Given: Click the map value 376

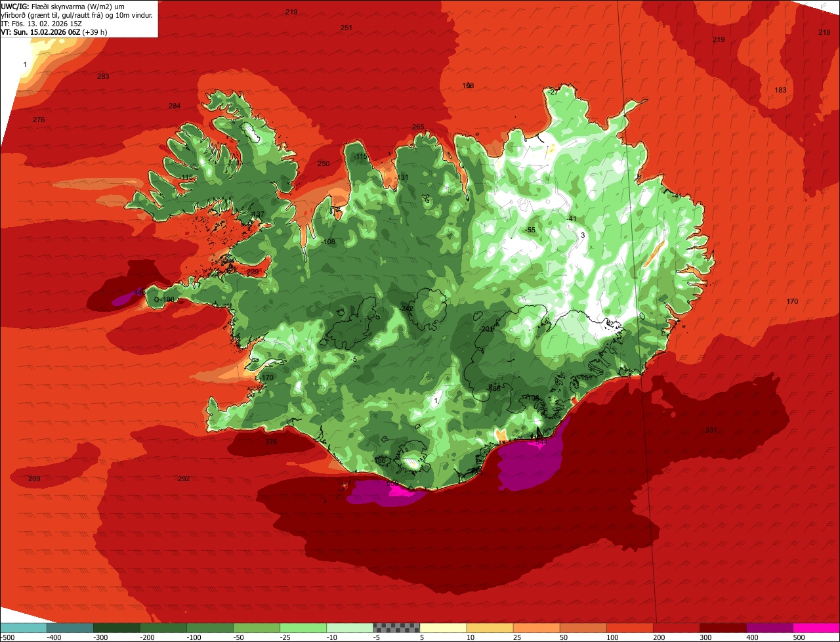Looking at the screenshot, I should (x=271, y=442).
